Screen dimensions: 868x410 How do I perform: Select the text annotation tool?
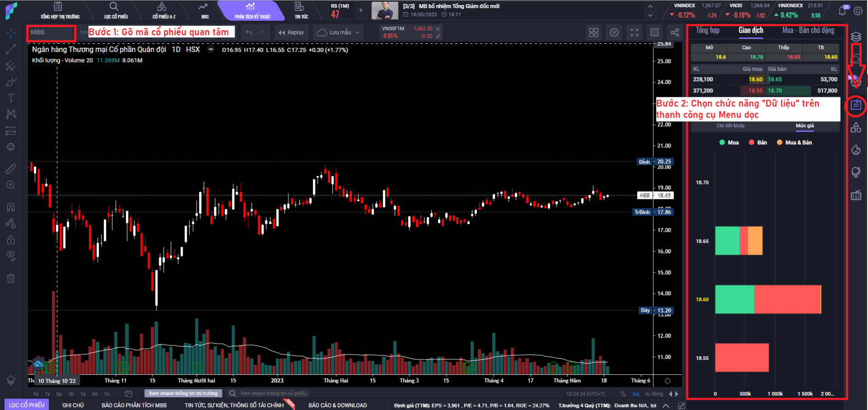coord(11,98)
